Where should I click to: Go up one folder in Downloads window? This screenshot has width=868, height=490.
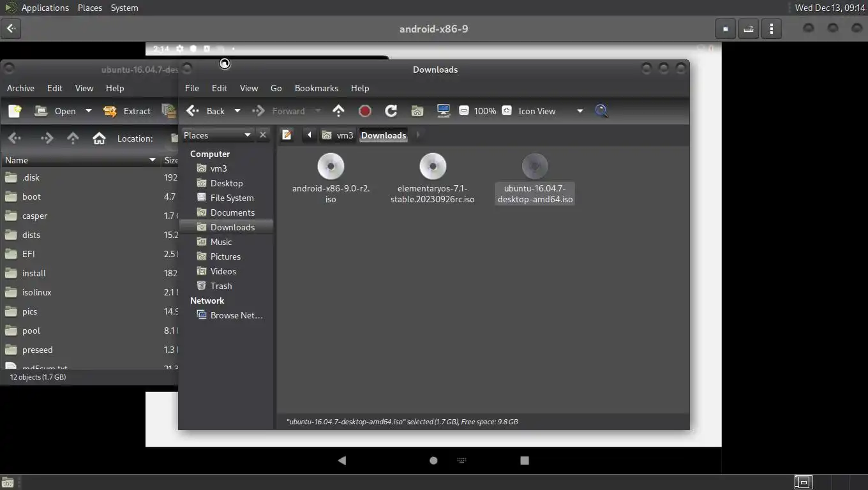[x=338, y=111]
